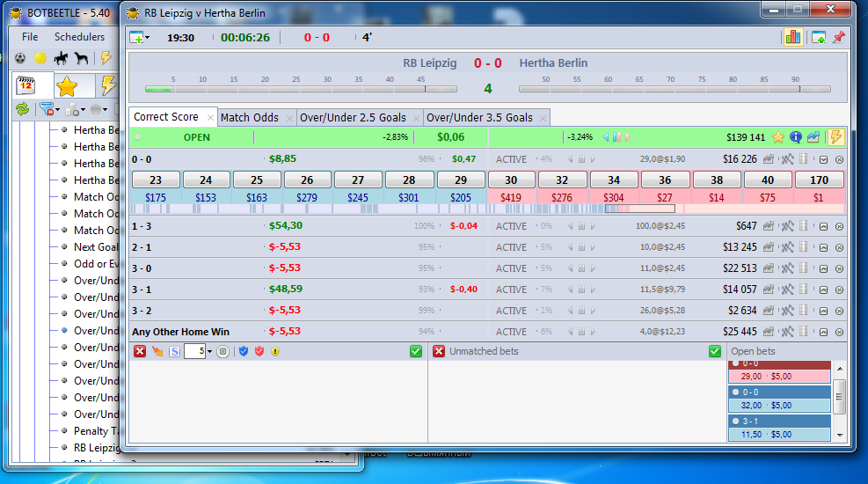Click circle X icon on 3 - 2 row
This screenshot has width=868, height=484.
click(x=839, y=311)
